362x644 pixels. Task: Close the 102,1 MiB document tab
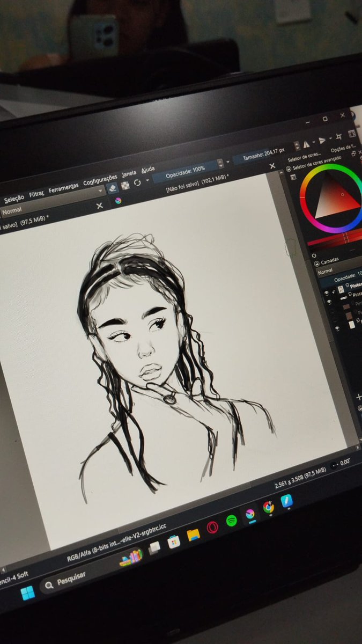[272, 166]
